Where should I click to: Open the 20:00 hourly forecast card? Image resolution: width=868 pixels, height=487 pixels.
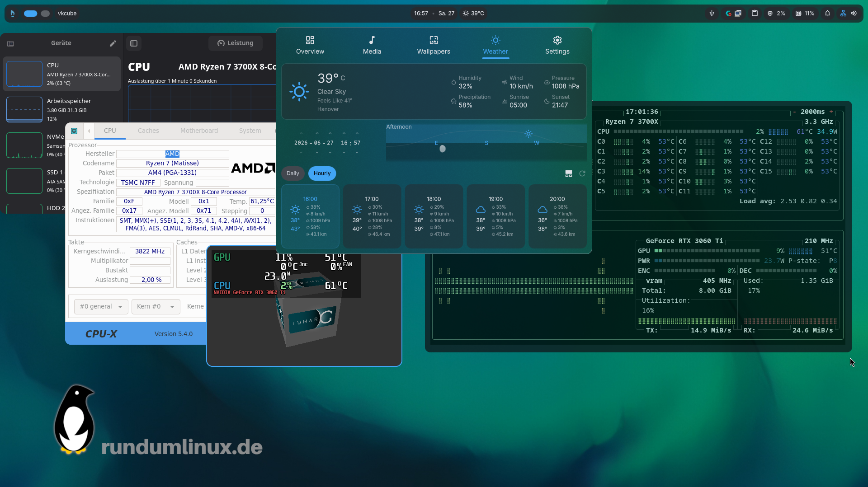[557, 216]
